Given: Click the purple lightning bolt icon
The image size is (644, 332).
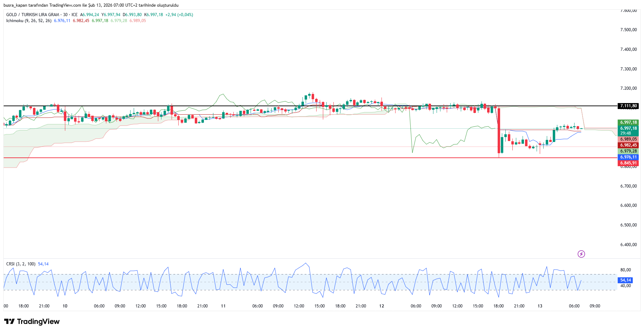Looking at the screenshot, I should coord(581,254).
